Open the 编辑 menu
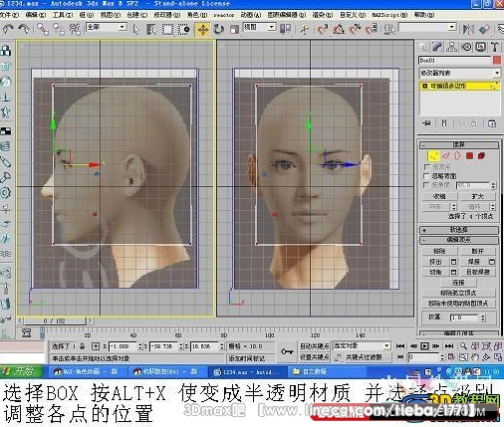 tap(36, 15)
